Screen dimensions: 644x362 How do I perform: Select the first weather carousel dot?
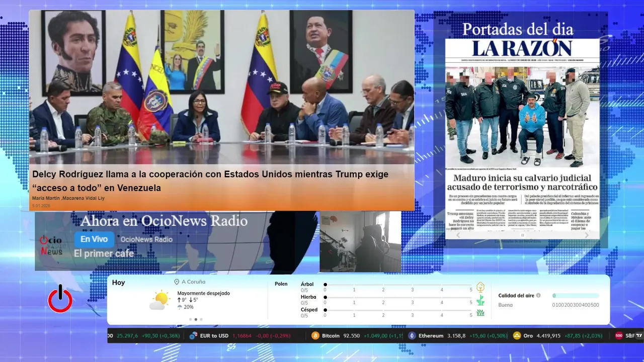[x=190, y=319]
